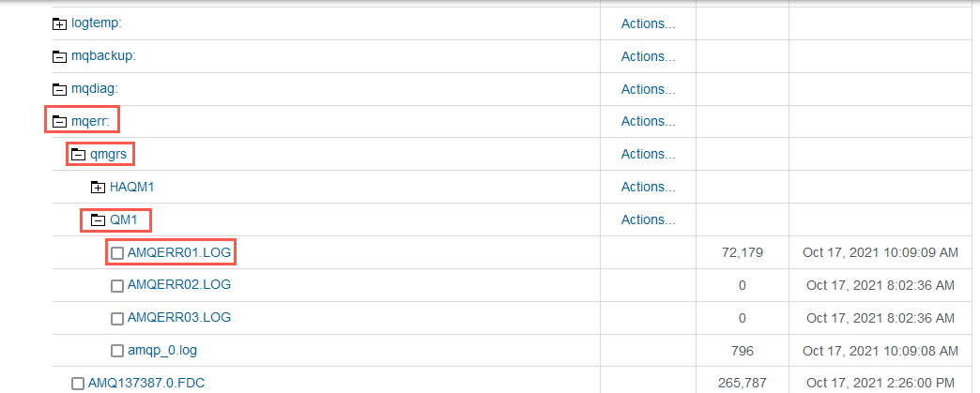The height and width of the screenshot is (393, 980).
Task: Collapse the qmgrs folder icon
Action: tap(78, 155)
